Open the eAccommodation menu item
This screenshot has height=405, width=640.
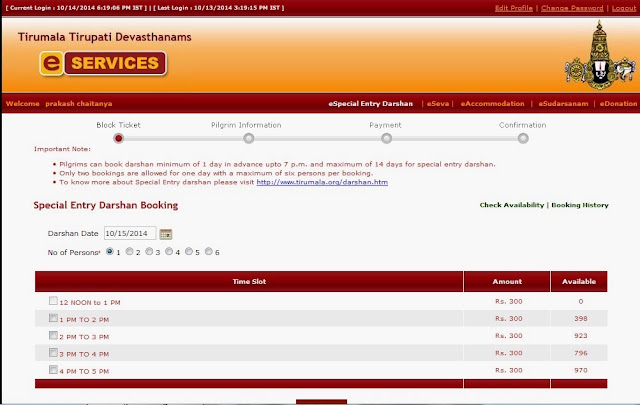492,104
